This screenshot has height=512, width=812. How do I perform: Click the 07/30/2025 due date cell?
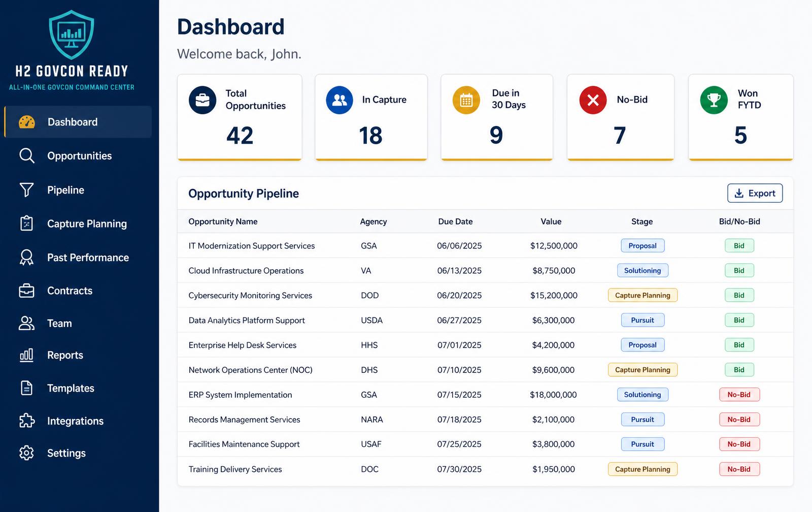(459, 469)
